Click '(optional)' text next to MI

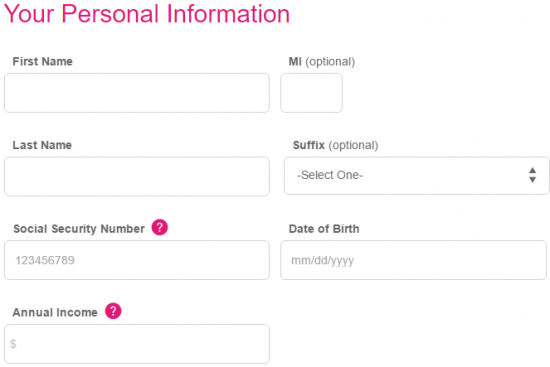[330, 62]
